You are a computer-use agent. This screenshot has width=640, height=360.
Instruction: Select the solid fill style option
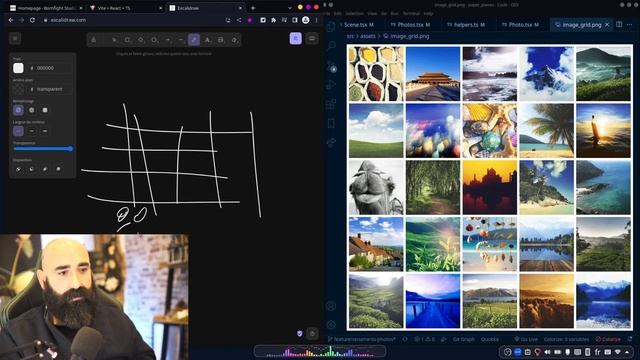45,110
